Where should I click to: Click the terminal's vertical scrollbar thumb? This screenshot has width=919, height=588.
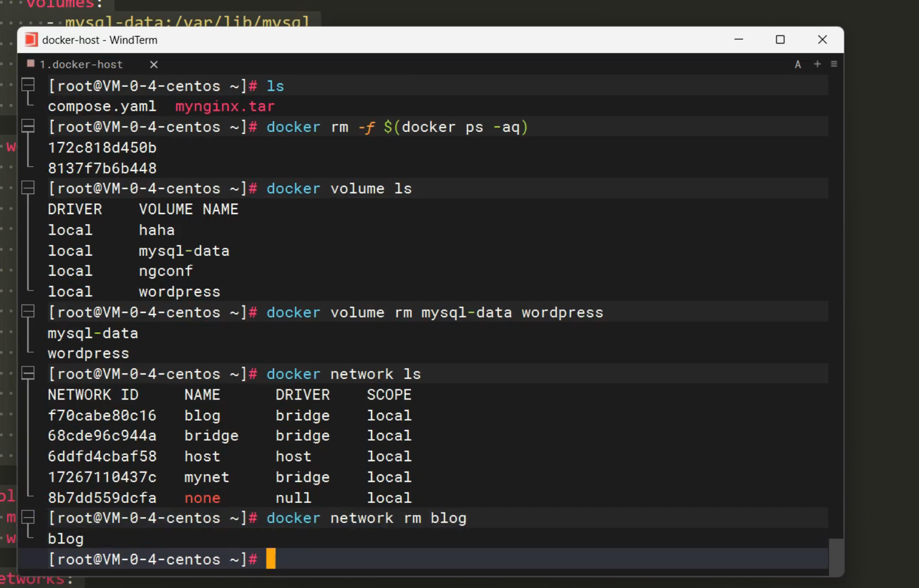(x=836, y=557)
